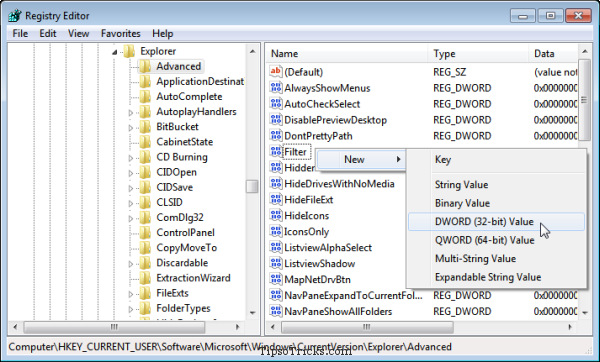Open the Edit menu

(x=48, y=33)
